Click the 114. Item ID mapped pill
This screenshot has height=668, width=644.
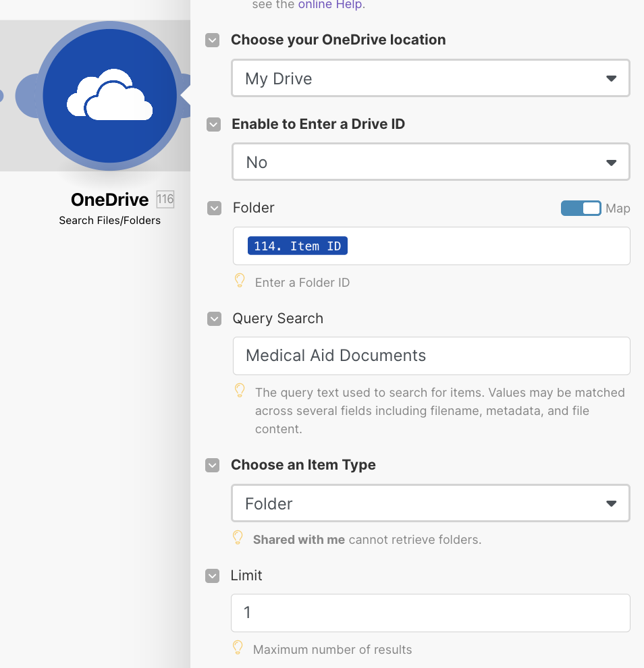pyautogui.click(x=298, y=246)
